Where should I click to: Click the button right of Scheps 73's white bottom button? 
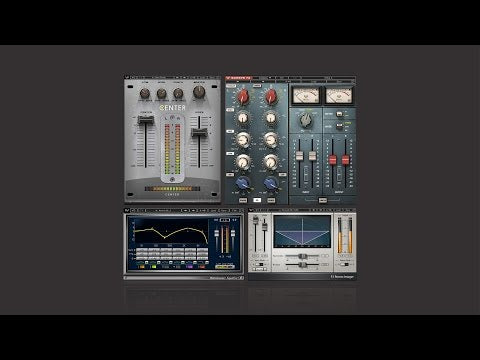click(271, 200)
